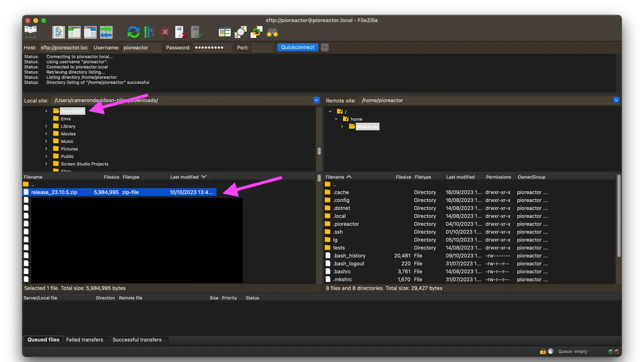This screenshot has height=362, width=644.
Task: Click the encryption lock status icon
Action: tap(543, 351)
